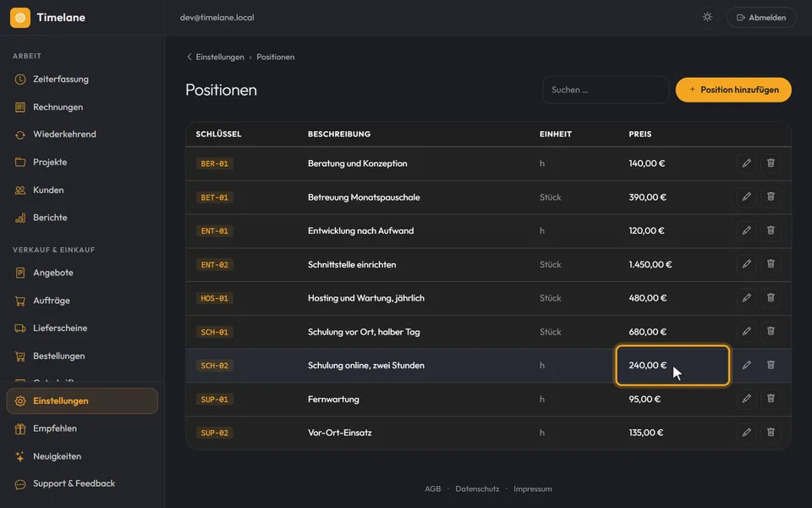Edit the SCH-01 position with pencil icon
812x508 pixels.
[746, 332]
